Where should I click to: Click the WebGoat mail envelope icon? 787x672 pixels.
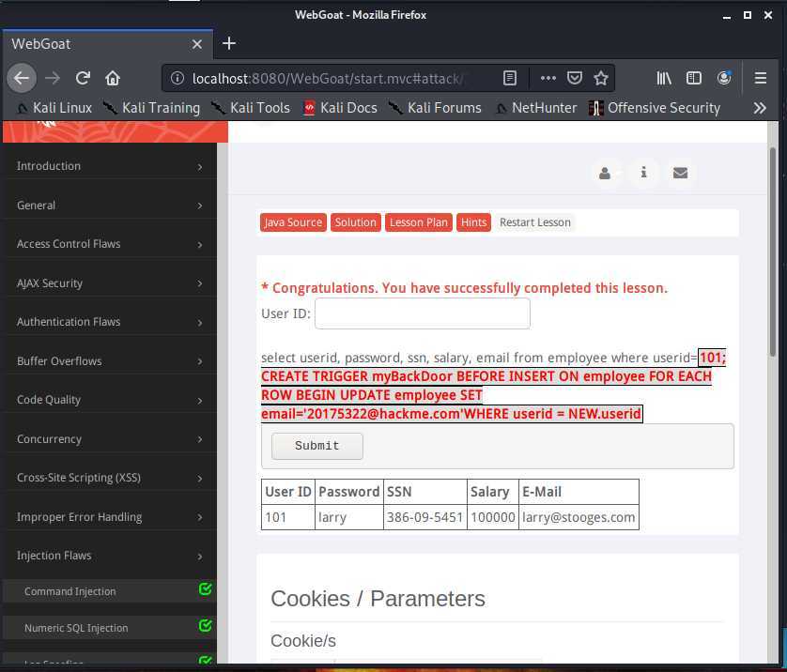[x=680, y=173]
